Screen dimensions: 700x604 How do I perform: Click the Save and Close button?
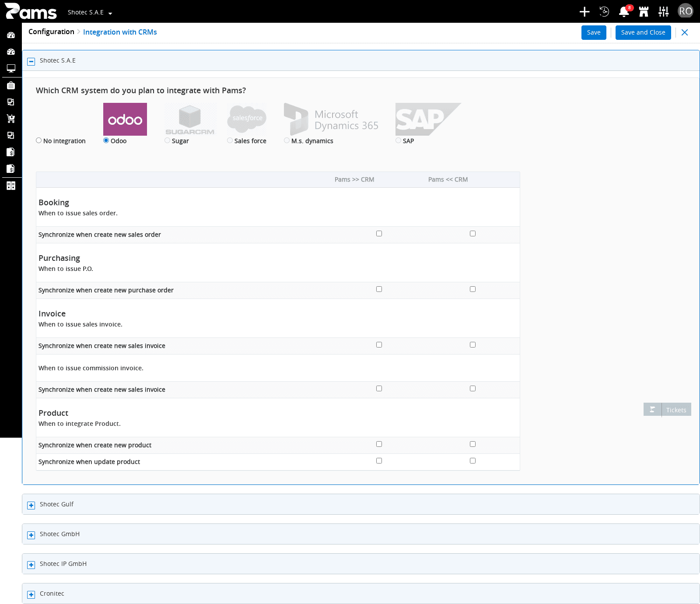coord(643,32)
